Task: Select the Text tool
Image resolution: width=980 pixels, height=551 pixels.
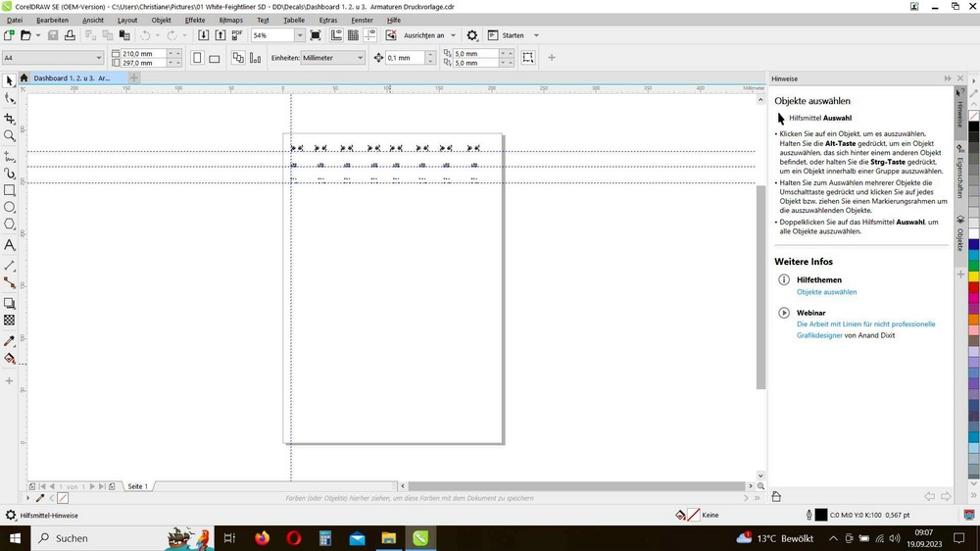Action: [10, 244]
